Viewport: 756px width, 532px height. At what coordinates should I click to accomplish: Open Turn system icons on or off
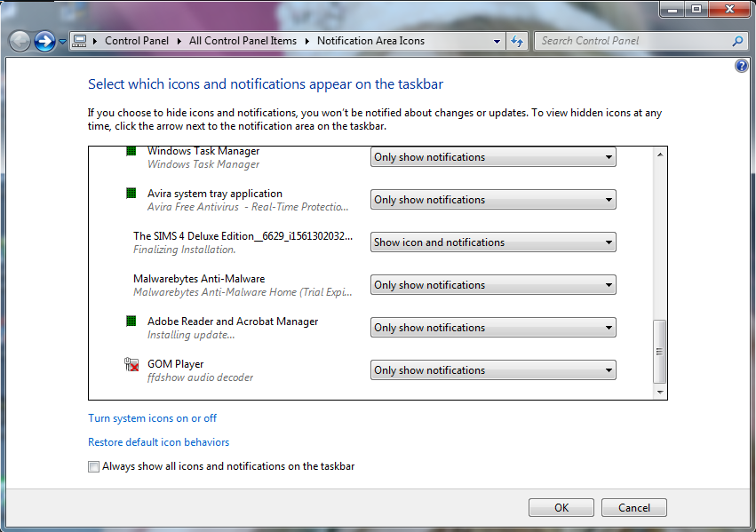pos(153,418)
